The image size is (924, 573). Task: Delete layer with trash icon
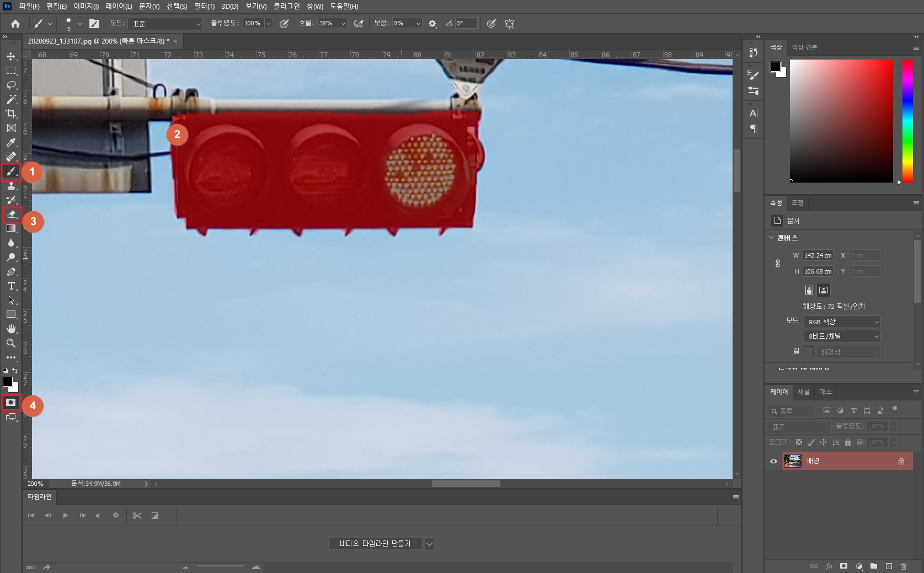903,566
